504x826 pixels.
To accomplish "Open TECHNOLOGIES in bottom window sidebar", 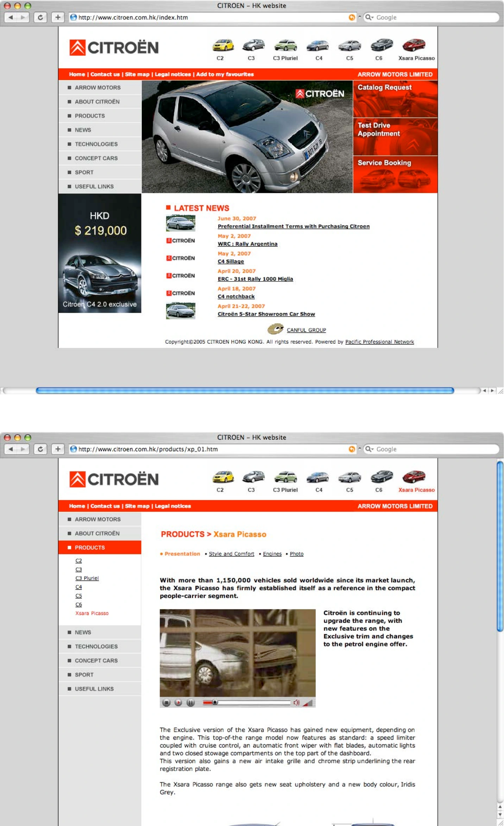I will 100,646.
